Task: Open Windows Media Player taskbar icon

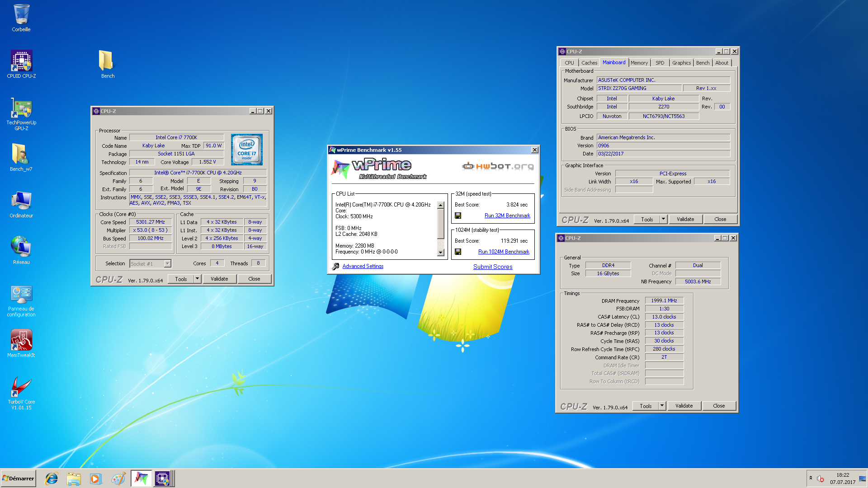Action: tap(95, 479)
